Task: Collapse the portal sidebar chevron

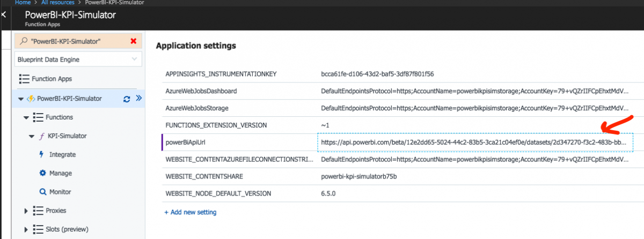Action: click(3, 16)
